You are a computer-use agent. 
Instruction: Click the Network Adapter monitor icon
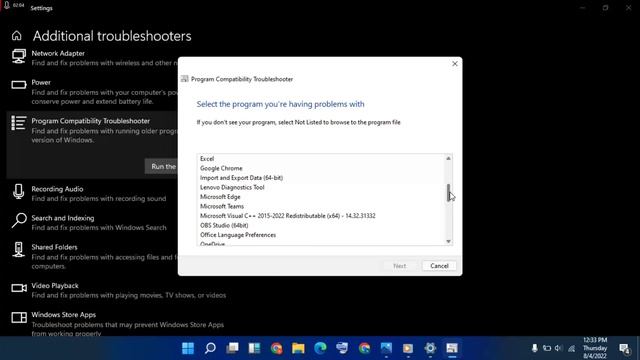pos(19,56)
